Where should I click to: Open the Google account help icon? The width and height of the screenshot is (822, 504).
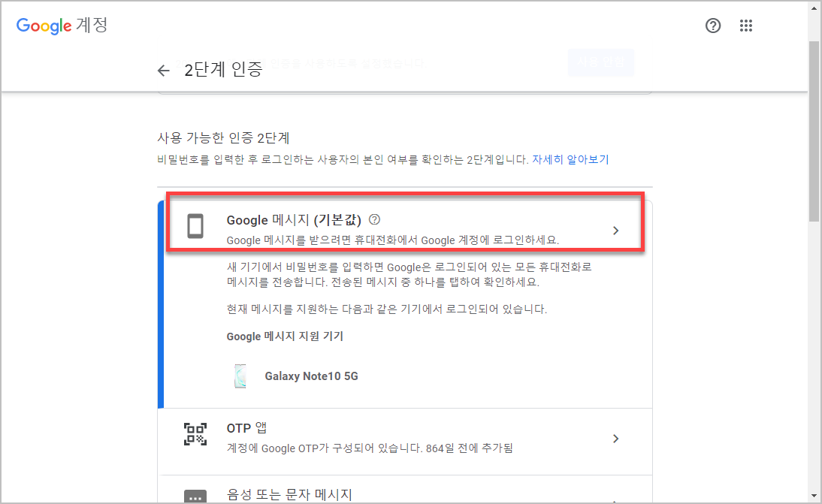[713, 26]
